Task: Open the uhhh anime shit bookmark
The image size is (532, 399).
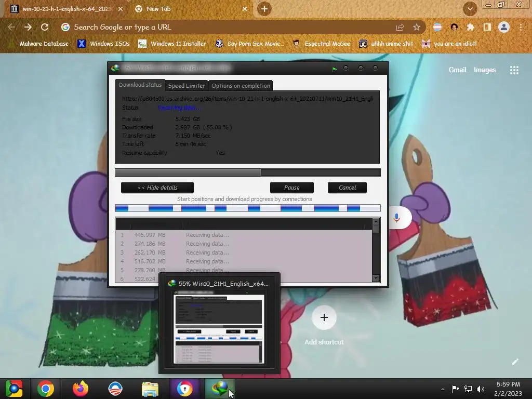Action: pos(386,44)
